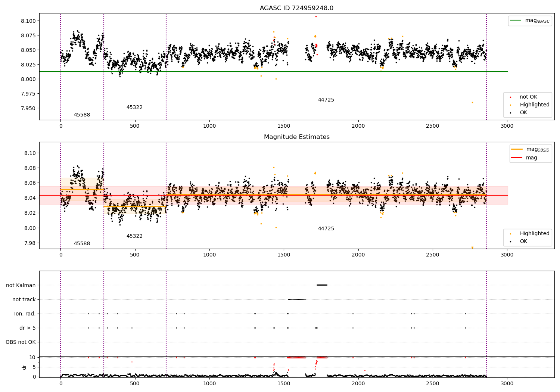The height and width of the screenshot is (392, 560).
Task: Click y-axis tick 7.98 in Magnitude Estimates plot
Action: (30, 243)
